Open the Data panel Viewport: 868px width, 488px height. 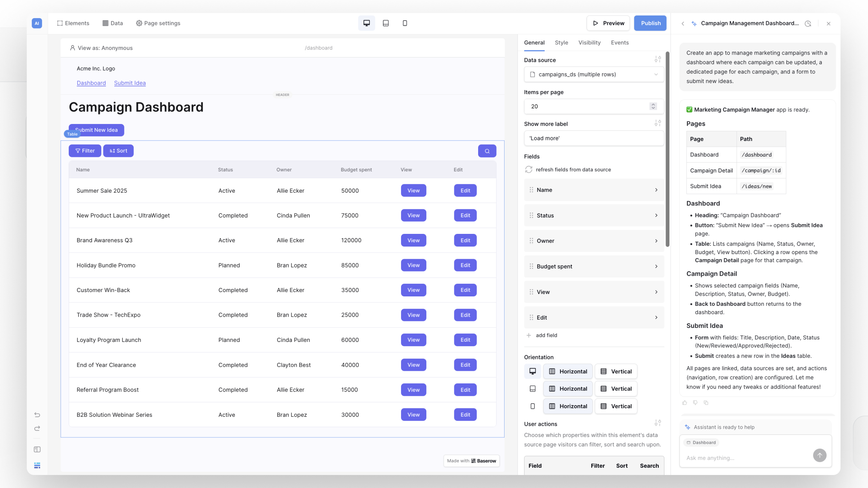click(x=112, y=23)
